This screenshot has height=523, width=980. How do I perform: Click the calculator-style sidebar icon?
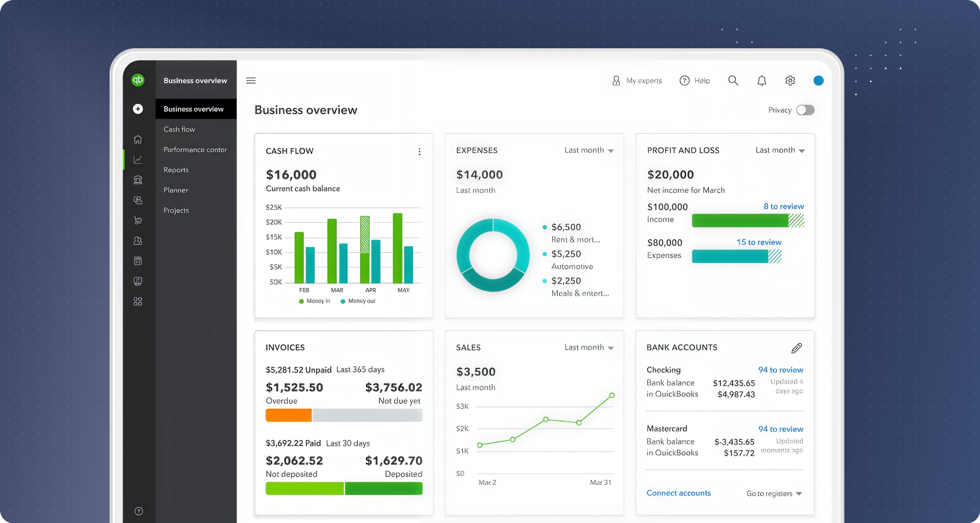pos(138,261)
